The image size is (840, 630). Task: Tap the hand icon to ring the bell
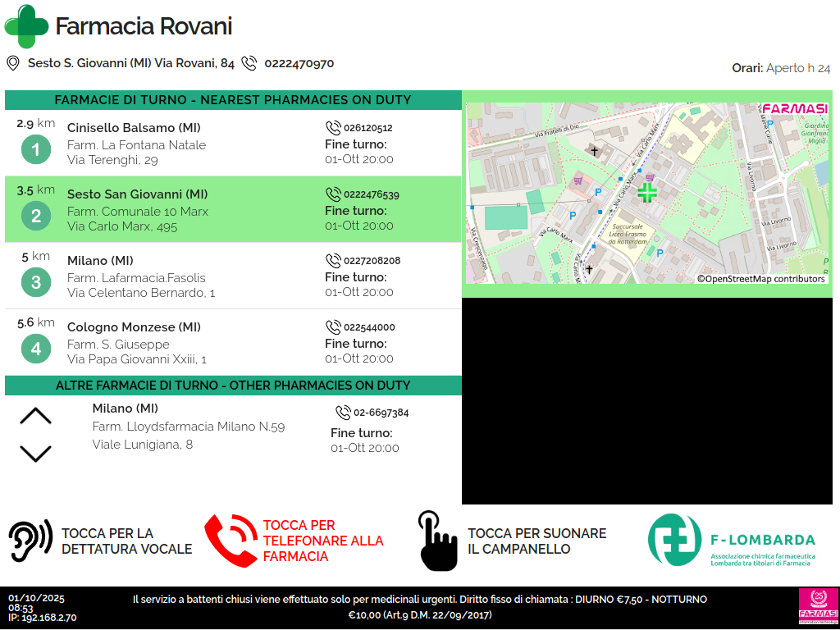pos(437,541)
